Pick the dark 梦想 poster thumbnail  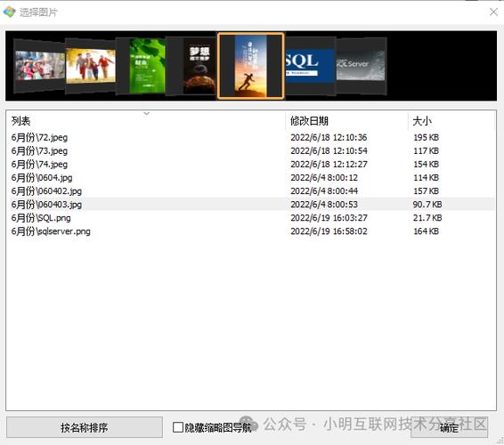[191, 66]
